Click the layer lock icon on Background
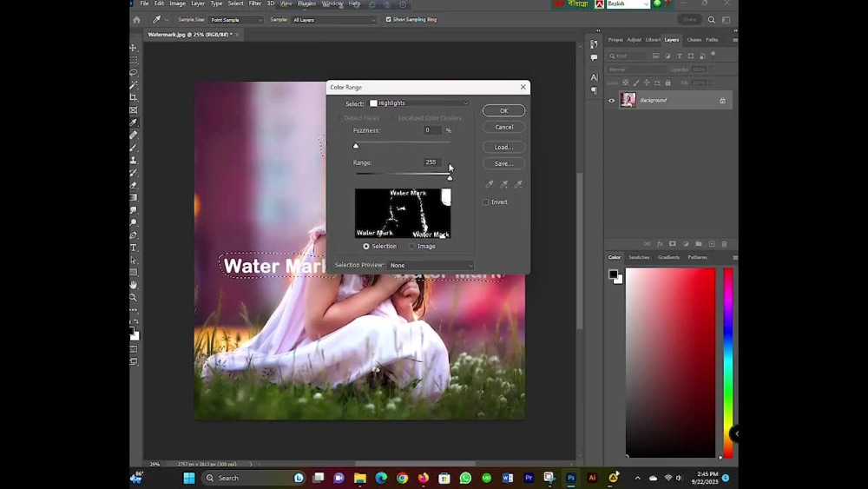868x489 pixels. tap(722, 100)
